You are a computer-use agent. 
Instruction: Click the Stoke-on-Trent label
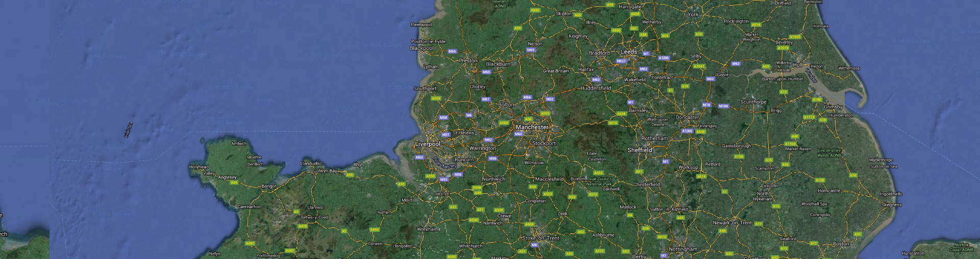(541, 238)
